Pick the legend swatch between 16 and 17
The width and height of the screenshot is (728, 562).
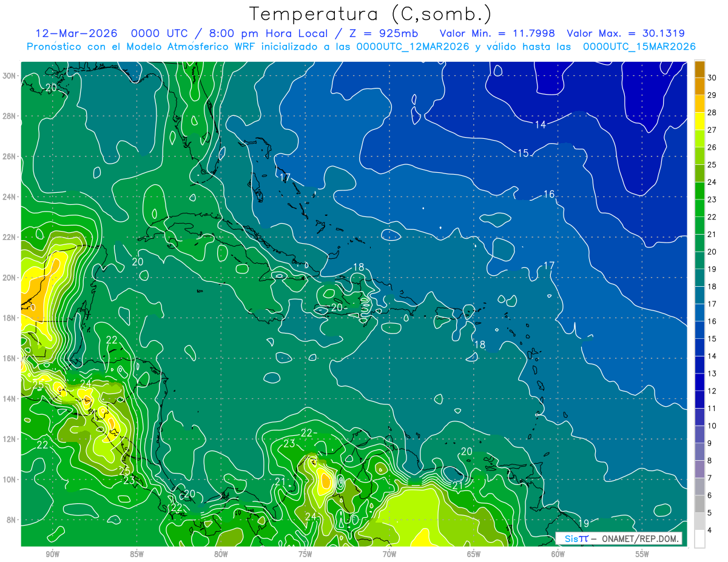(699, 313)
